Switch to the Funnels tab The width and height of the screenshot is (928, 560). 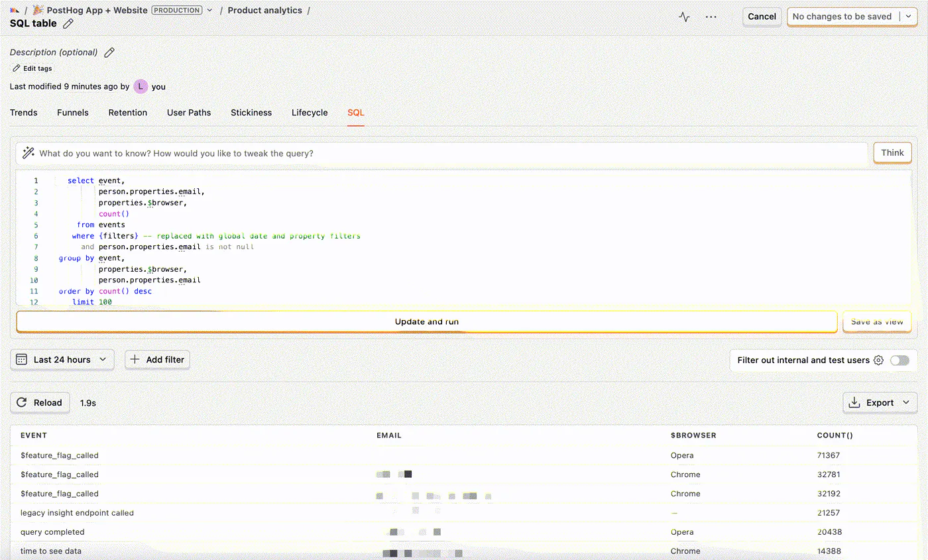[73, 113]
